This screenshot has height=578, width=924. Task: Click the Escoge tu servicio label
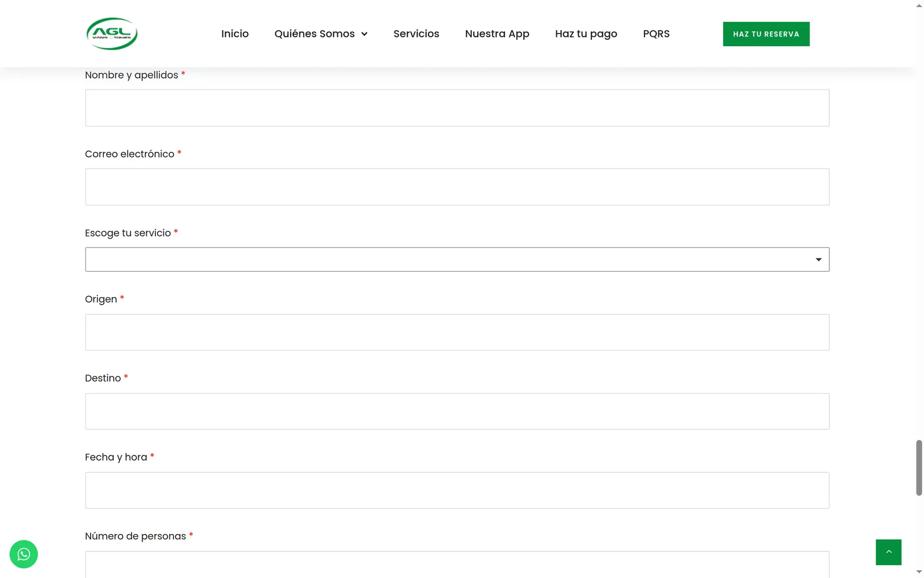click(x=128, y=233)
